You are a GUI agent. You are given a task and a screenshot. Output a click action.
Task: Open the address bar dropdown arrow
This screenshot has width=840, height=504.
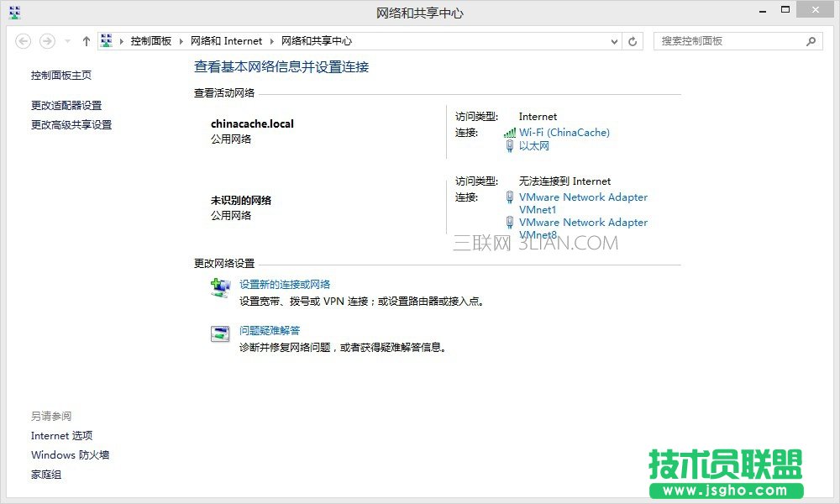tap(612, 40)
